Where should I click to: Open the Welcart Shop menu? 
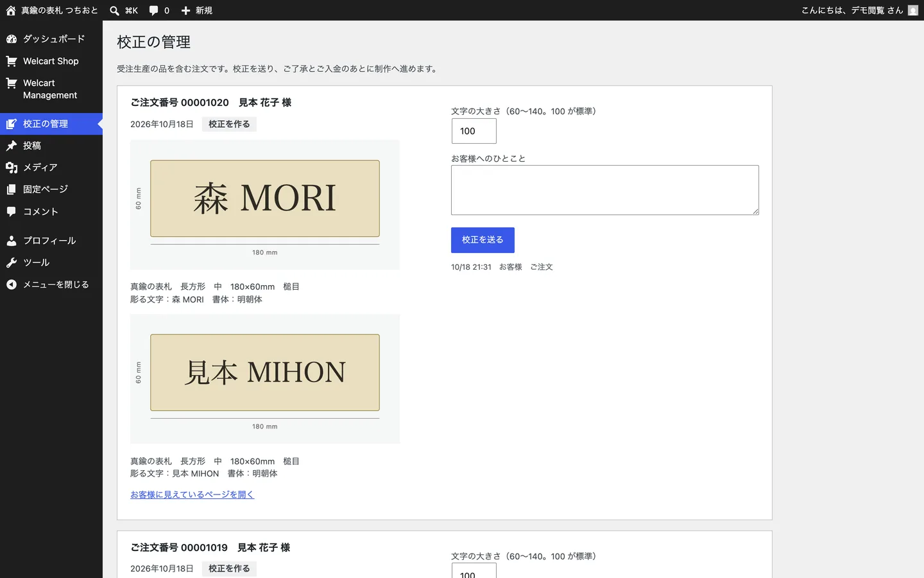(x=51, y=61)
